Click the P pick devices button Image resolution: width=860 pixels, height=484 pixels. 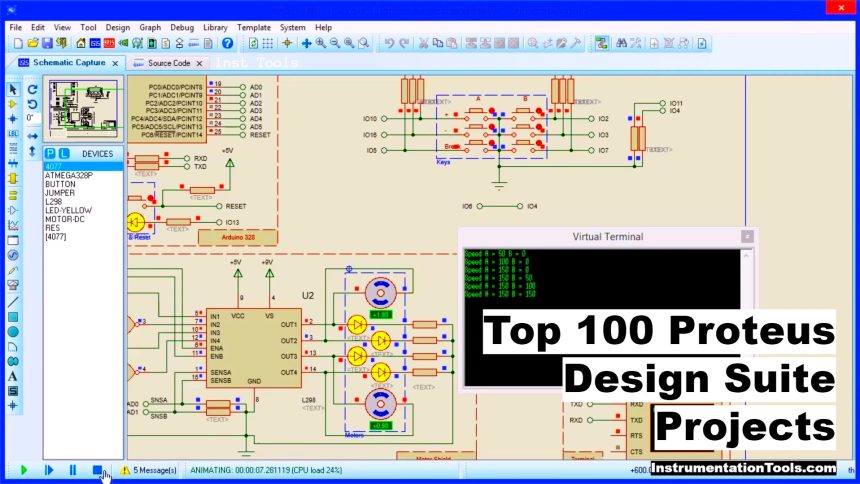click(50, 154)
